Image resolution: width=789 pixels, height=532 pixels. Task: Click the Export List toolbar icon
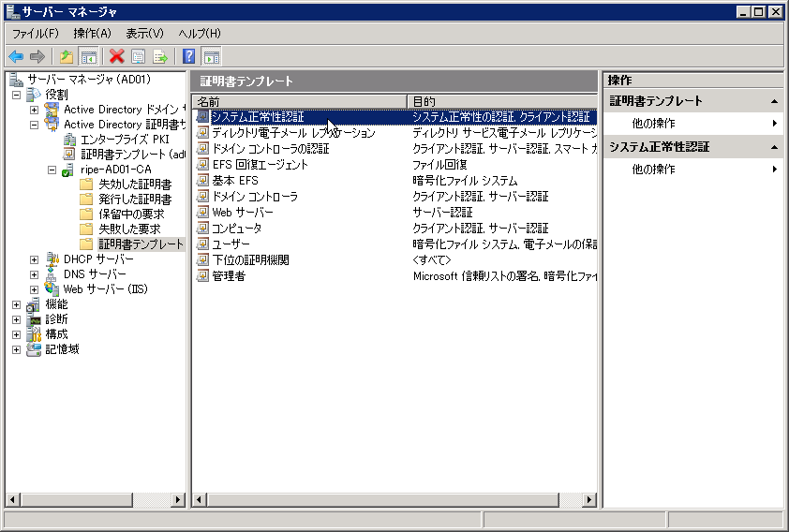pos(160,56)
